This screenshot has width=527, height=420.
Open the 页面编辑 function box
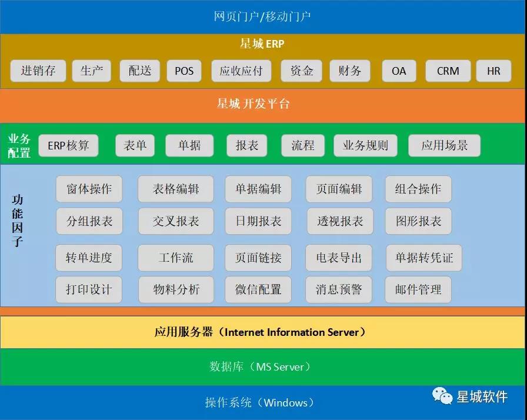339,189
